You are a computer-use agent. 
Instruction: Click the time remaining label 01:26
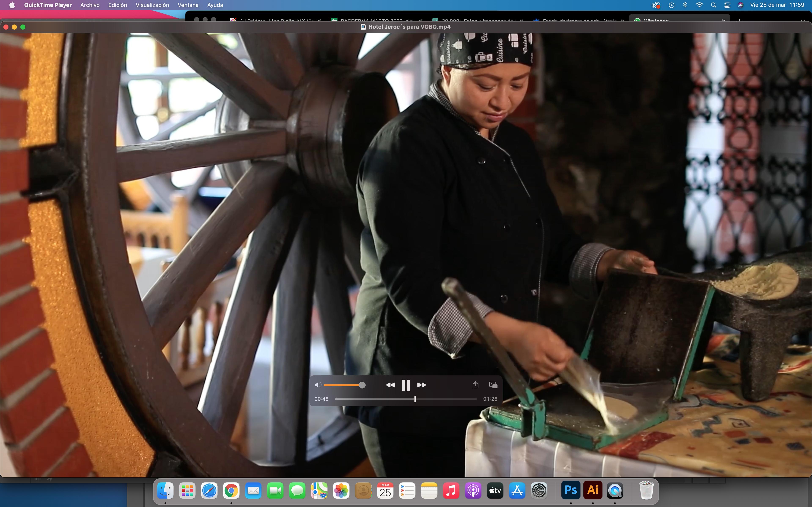point(490,399)
